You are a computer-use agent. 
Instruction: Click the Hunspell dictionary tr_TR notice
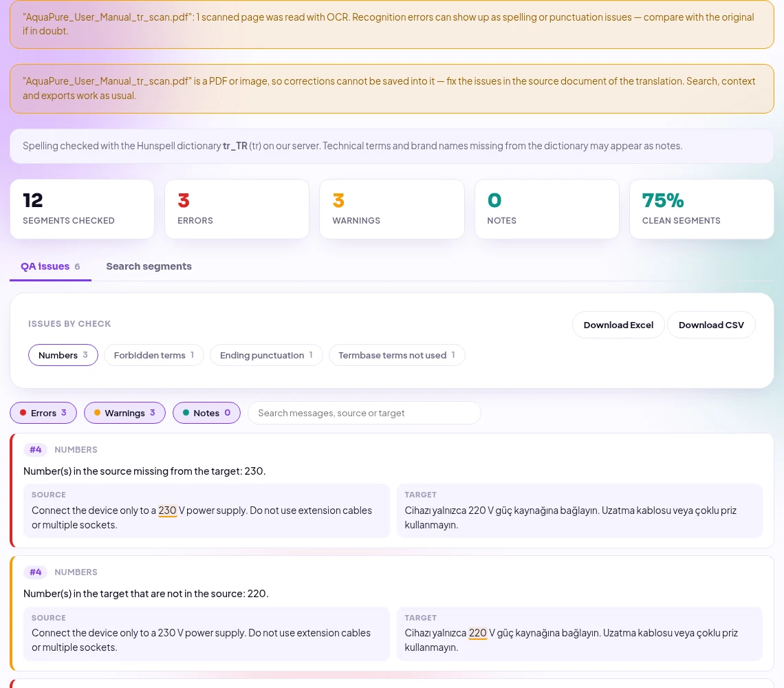(x=392, y=146)
